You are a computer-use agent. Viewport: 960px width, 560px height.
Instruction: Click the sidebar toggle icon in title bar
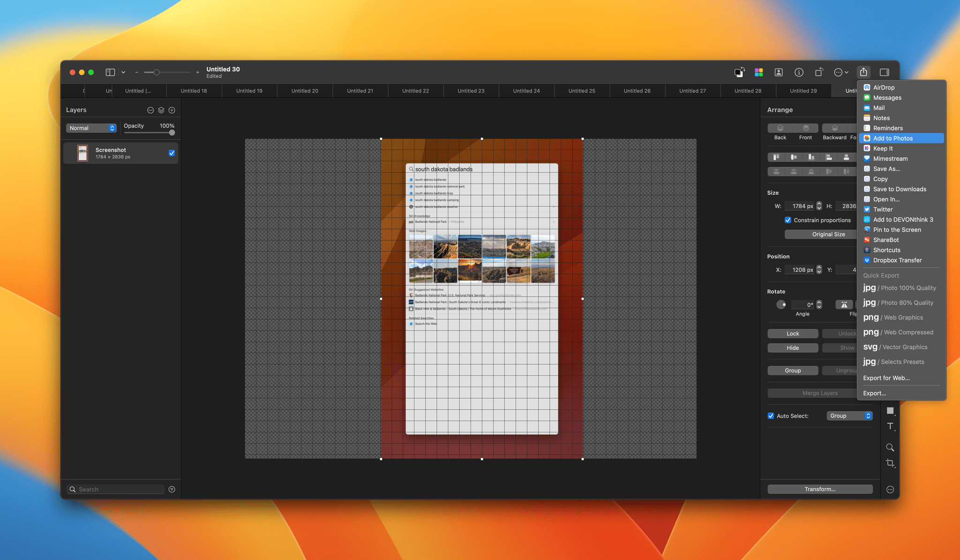(110, 72)
